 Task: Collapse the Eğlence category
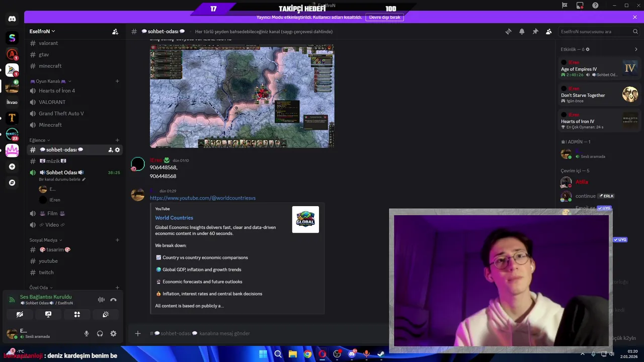coord(40,140)
